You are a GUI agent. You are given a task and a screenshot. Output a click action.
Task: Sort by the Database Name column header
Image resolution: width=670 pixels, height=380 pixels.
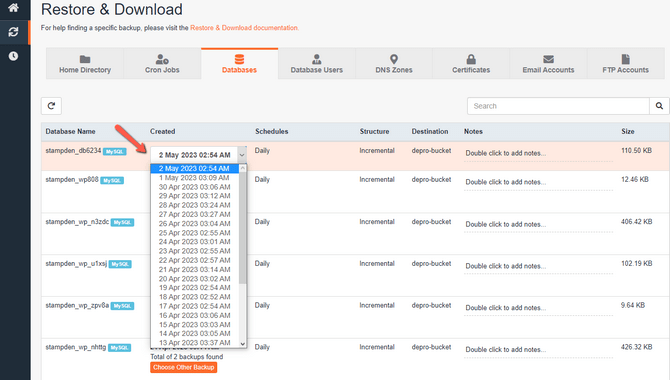click(x=71, y=131)
